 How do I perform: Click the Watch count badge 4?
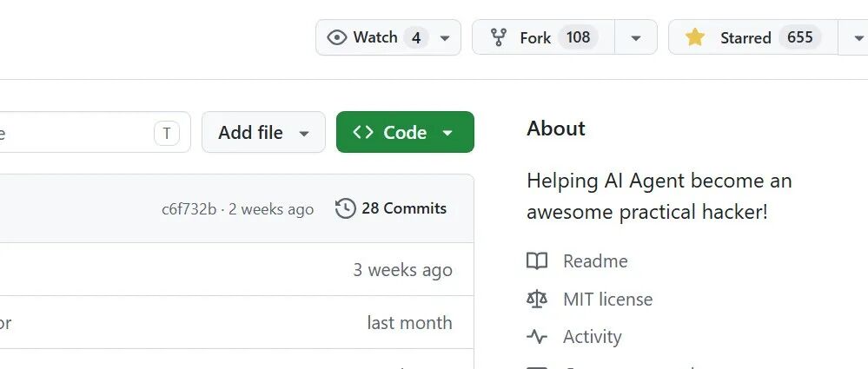[x=416, y=37]
